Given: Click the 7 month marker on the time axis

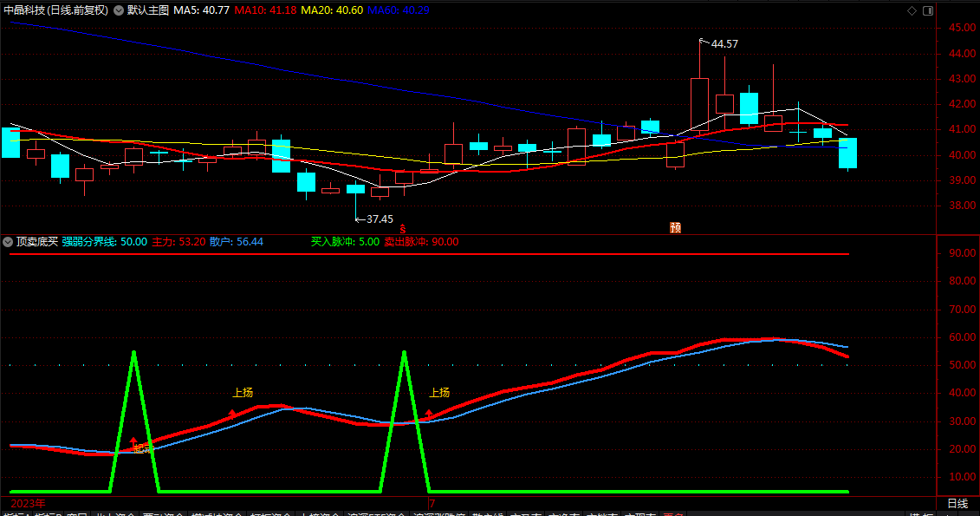Looking at the screenshot, I should click(432, 504).
